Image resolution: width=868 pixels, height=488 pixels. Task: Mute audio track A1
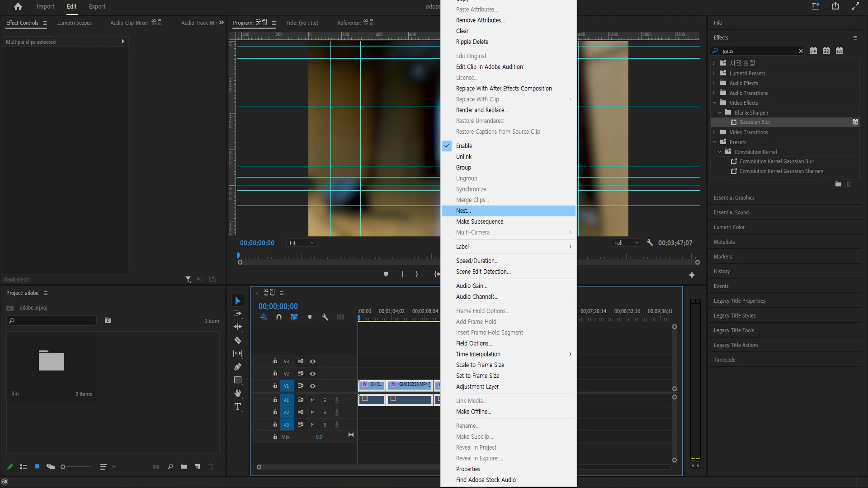click(x=312, y=400)
